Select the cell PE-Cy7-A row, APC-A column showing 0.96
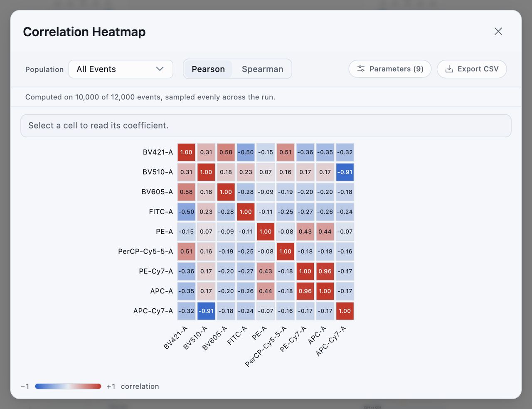This screenshot has height=409, width=532. [325, 271]
